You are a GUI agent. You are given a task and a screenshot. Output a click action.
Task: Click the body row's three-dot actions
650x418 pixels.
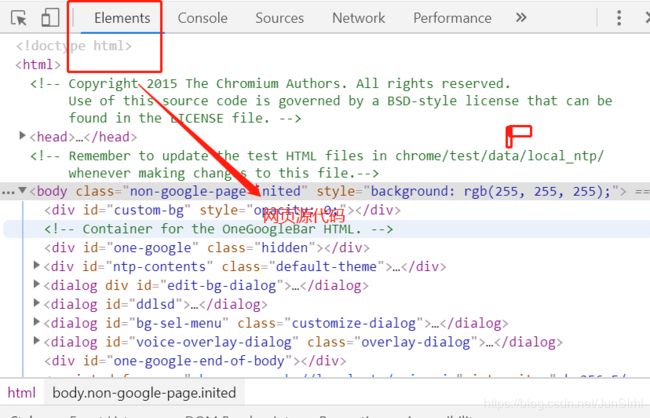click(x=7, y=193)
